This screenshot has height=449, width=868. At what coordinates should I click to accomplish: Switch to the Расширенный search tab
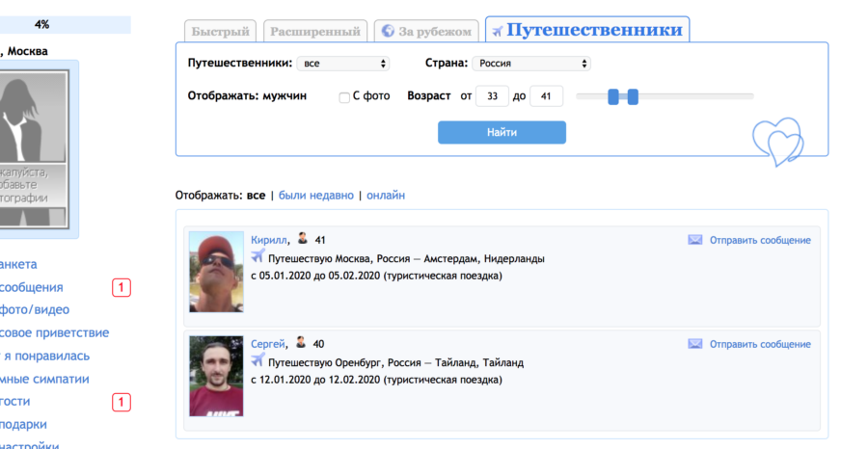click(x=315, y=31)
